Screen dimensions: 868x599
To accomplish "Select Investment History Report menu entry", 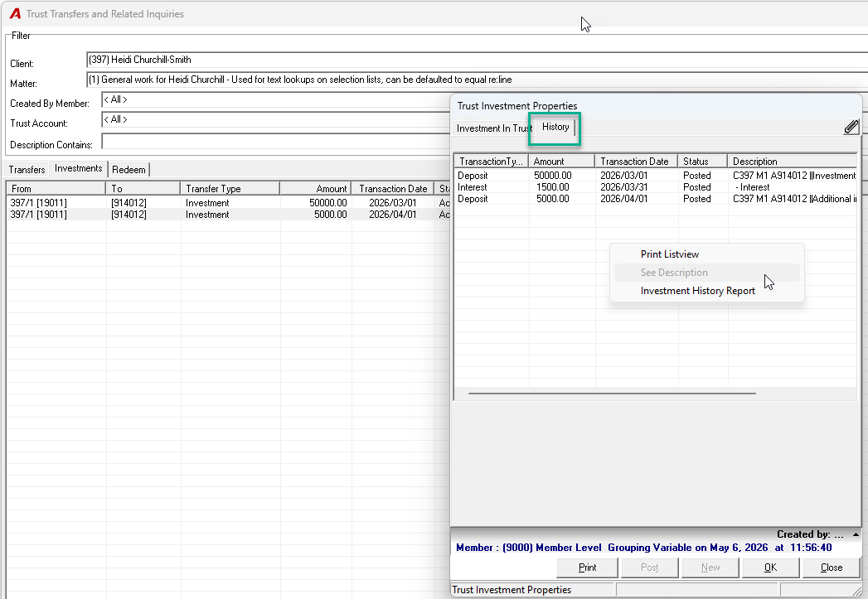I will (x=697, y=291).
